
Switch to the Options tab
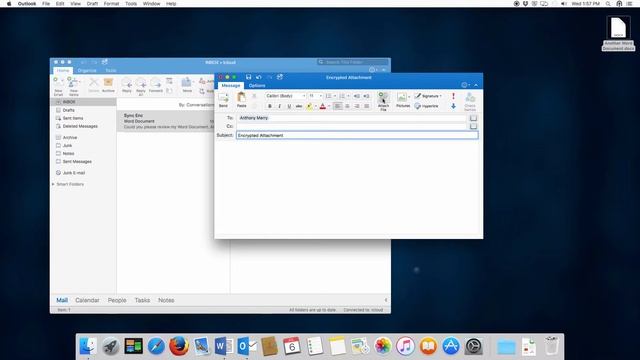pyautogui.click(x=257, y=86)
